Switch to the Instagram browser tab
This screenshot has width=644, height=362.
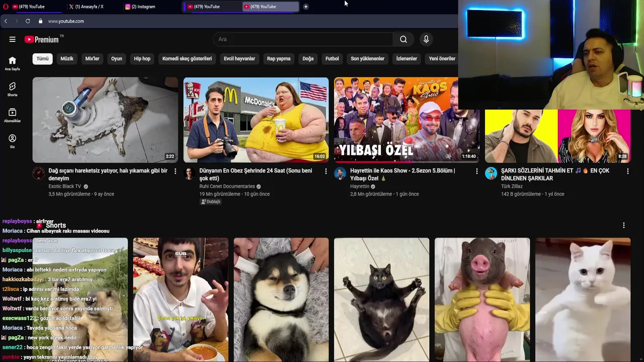tap(146, 7)
